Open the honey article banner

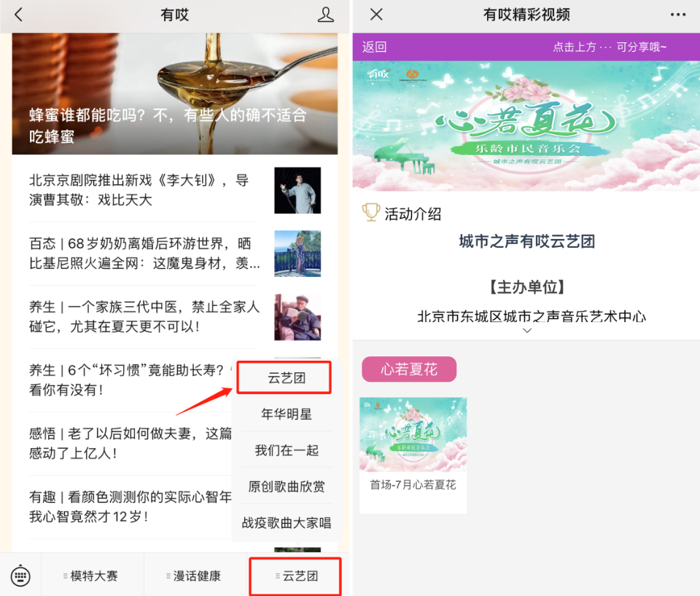pos(174,94)
